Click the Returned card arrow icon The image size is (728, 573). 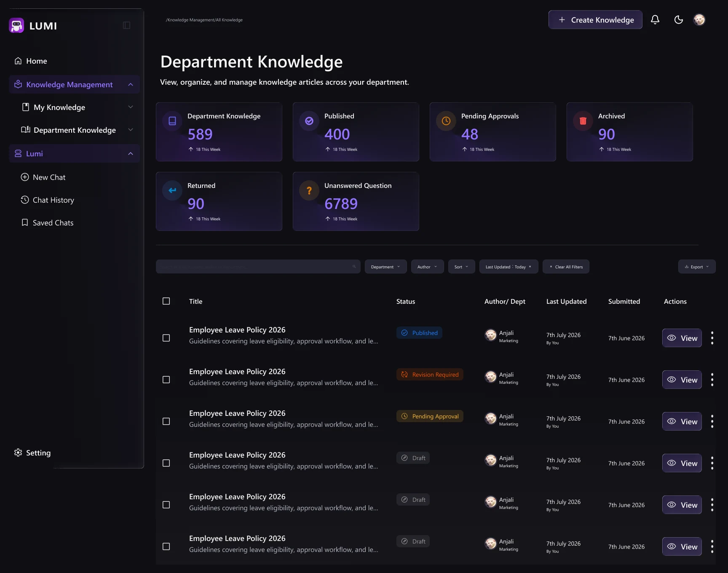[x=172, y=190]
